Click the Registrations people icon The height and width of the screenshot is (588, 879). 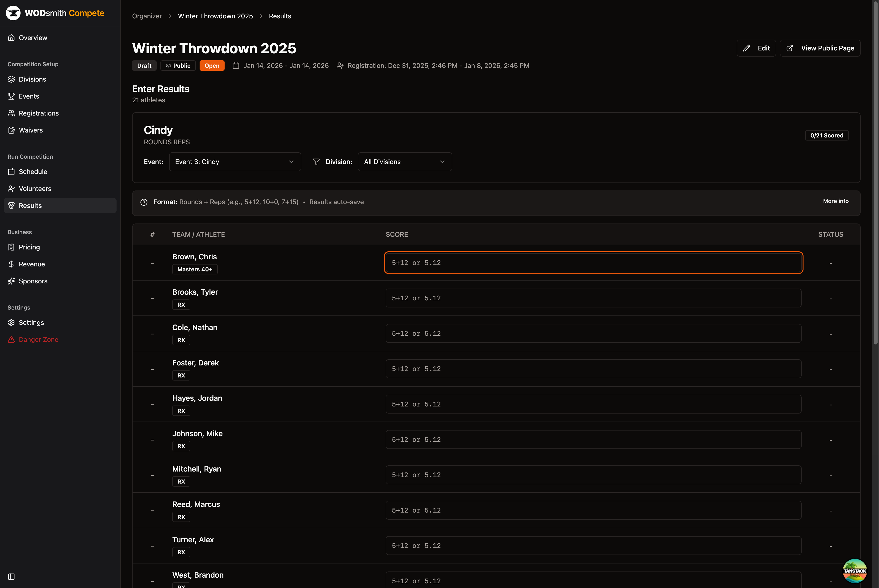[11, 113]
